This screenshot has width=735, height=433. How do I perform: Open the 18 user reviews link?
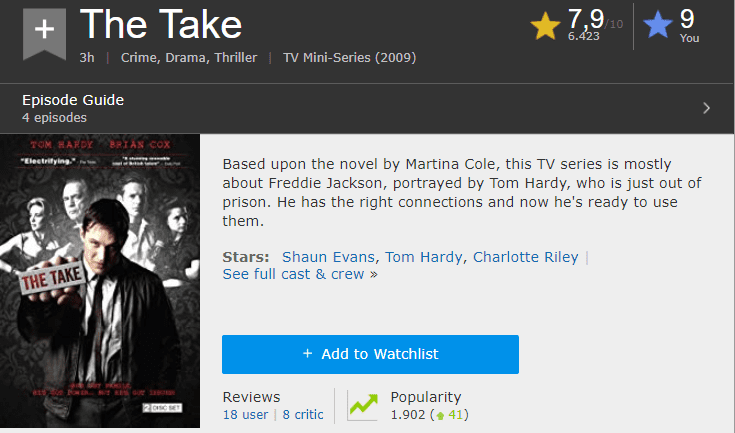coord(244,414)
